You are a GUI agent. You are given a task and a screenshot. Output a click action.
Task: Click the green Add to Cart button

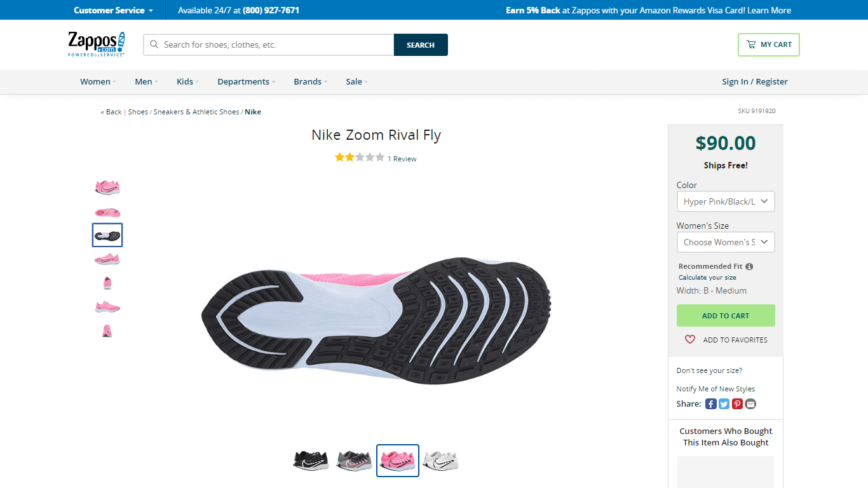click(726, 316)
